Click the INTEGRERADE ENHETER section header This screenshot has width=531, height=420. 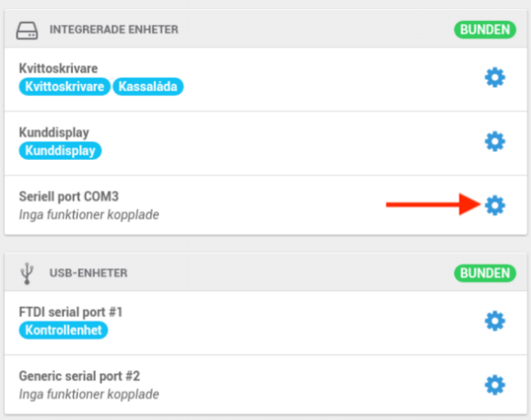click(114, 30)
